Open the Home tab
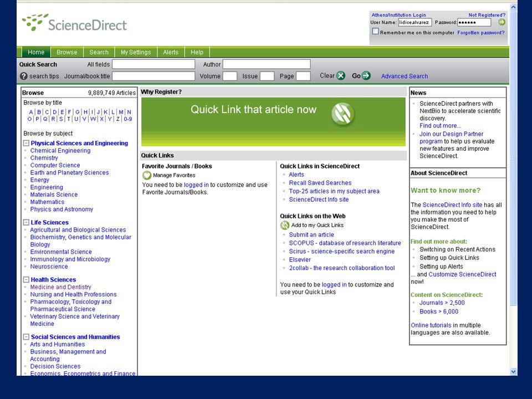The height and width of the screenshot is (399, 532). 36,52
